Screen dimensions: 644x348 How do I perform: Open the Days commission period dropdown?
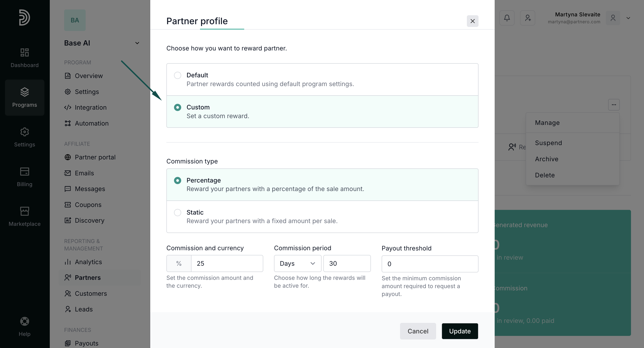coord(298,263)
